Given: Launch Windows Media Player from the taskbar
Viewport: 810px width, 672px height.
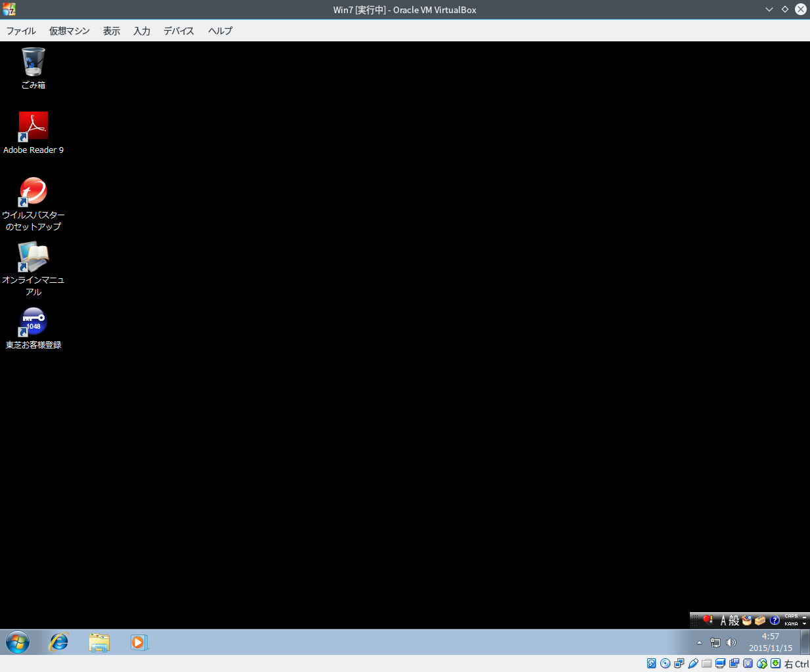Looking at the screenshot, I should tap(139, 642).
